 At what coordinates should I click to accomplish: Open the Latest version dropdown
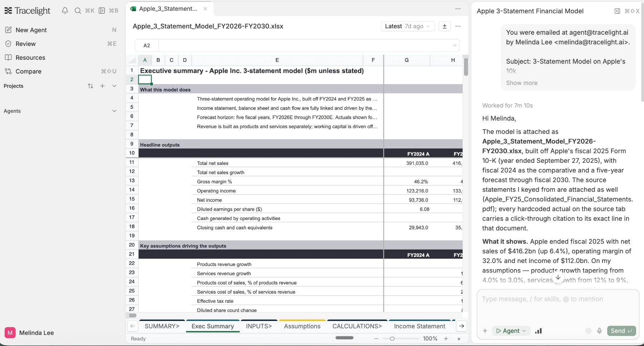pos(408,26)
